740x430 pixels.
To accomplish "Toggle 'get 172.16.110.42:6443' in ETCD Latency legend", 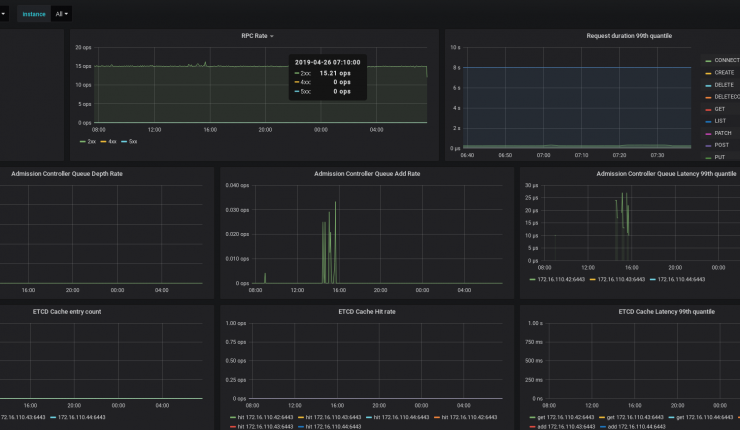I will (562, 417).
